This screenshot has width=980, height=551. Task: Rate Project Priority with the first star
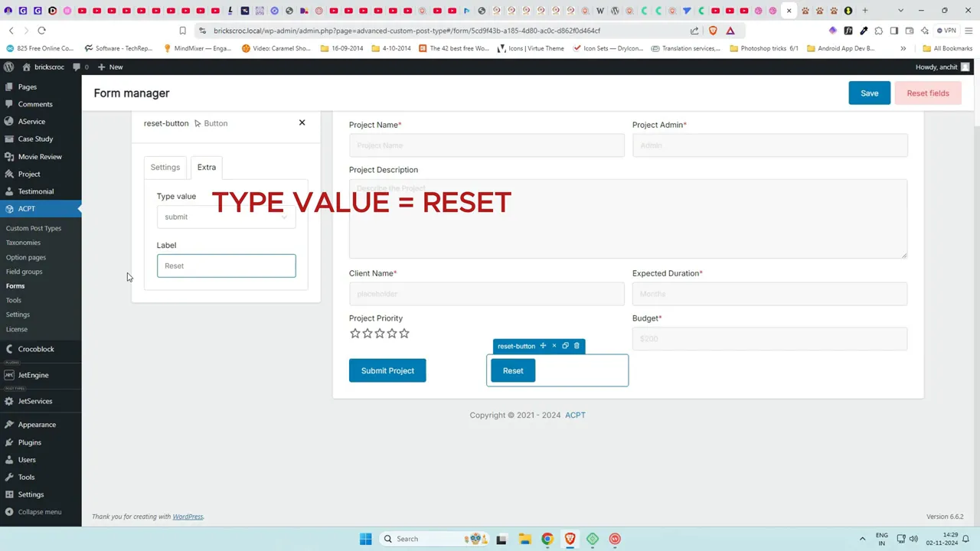[354, 333]
